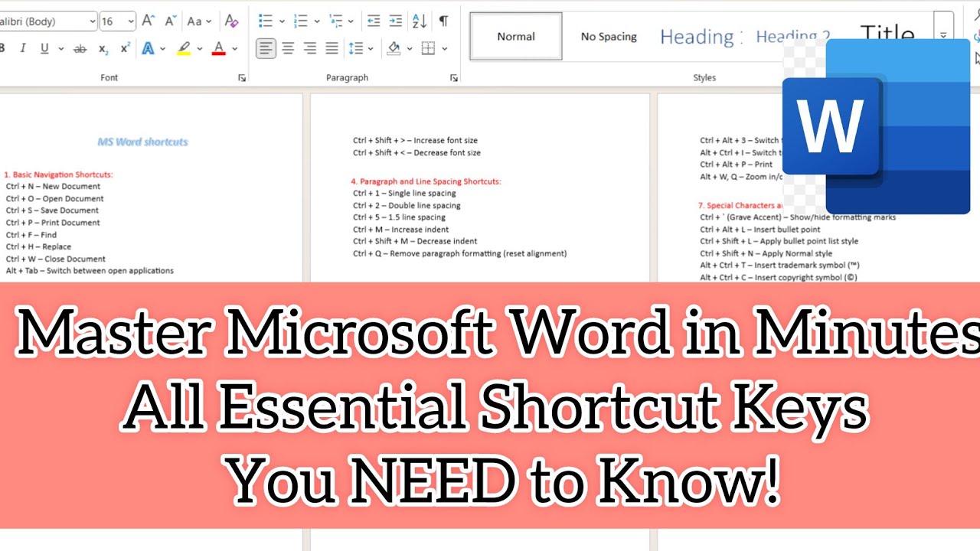The height and width of the screenshot is (551, 980).
Task: Apply the red font color
Action: click(218, 48)
